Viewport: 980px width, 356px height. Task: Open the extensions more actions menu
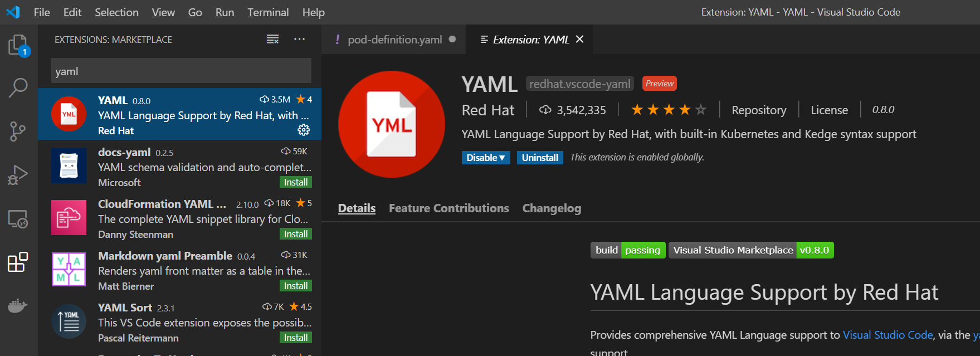(x=300, y=39)
